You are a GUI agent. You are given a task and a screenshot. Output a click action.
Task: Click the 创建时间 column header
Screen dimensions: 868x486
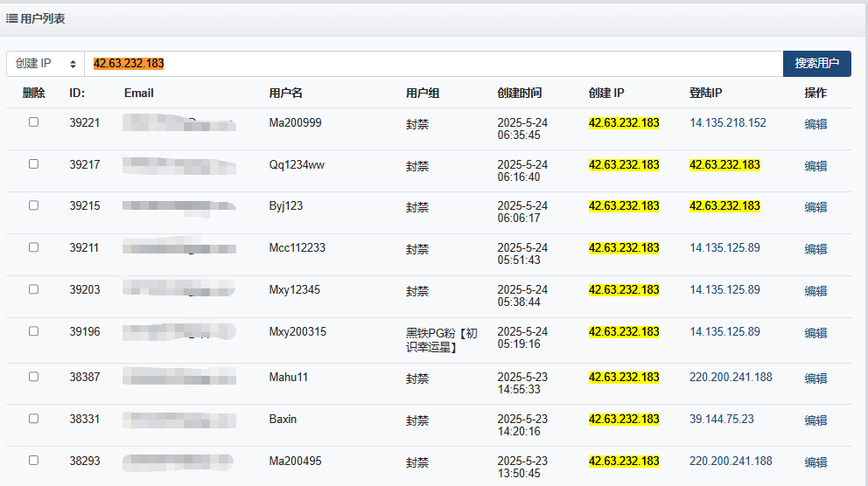click(x=519, y=94)
